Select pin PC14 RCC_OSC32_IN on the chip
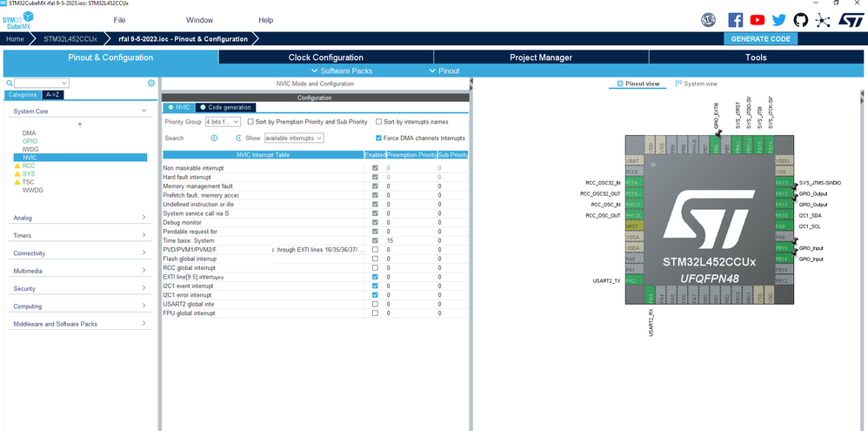The image size is (868, 431). pos(634,183)
